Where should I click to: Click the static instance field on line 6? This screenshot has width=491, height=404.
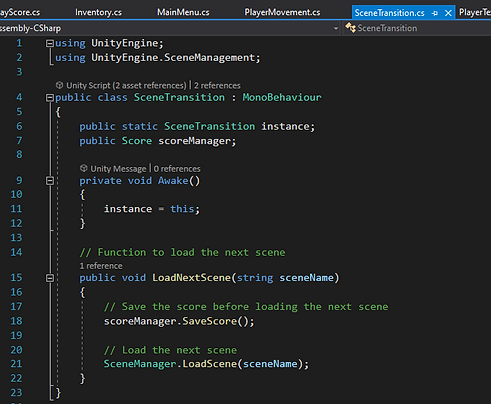[x=285, y=127]
